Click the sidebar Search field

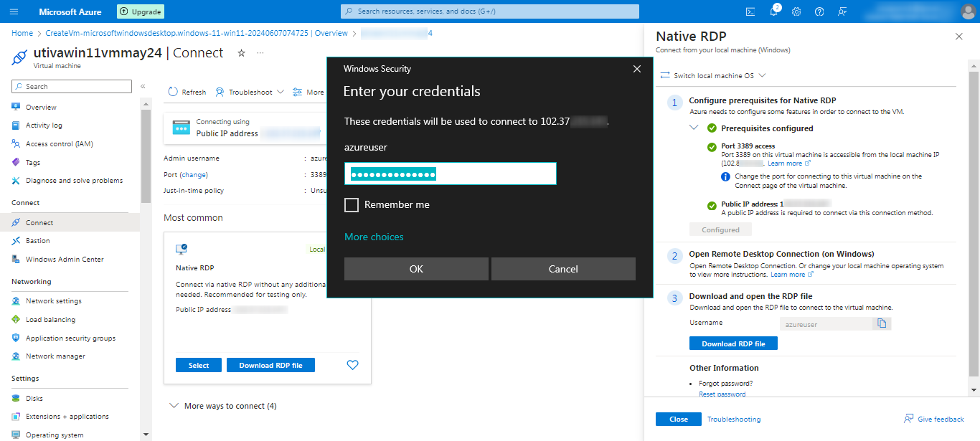pyautogui.click(x=72, y=86)
